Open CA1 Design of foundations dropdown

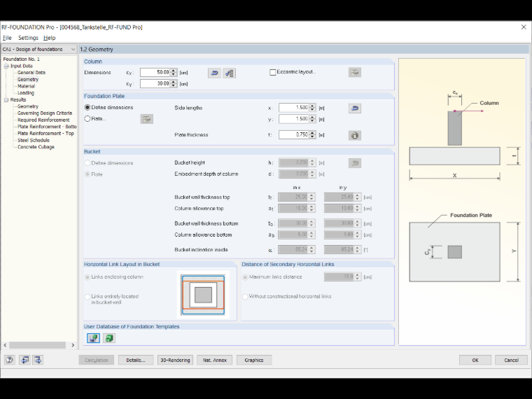coord(39,49)
